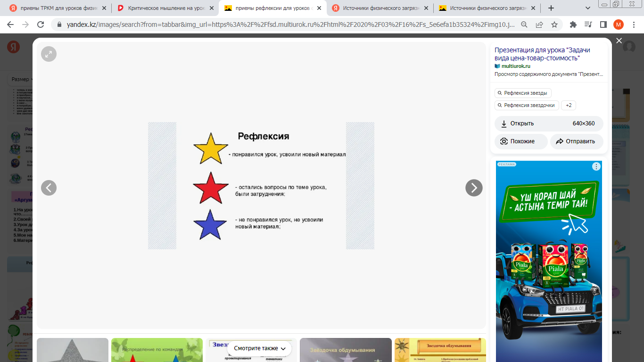Reload the current page
Screen dimensions: 644x362
click(41, 25)
